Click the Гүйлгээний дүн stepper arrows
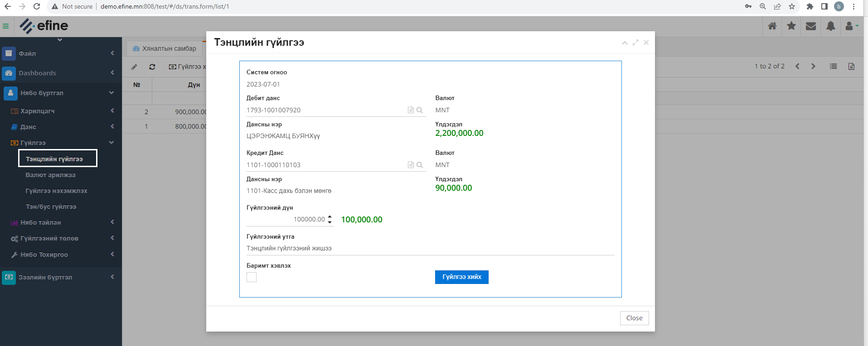868x346 pixels. click(330, 219)
